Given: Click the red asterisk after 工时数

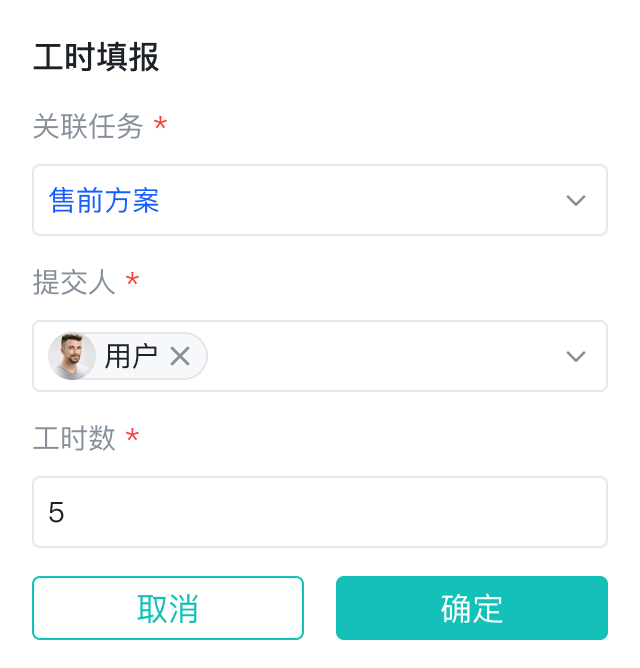Looking at the screenshot, I should [132, 438].
